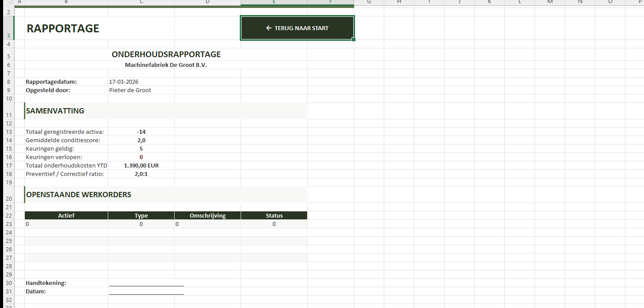Select the -14 total activa value
644x308 pixels.
pos(141,132)
